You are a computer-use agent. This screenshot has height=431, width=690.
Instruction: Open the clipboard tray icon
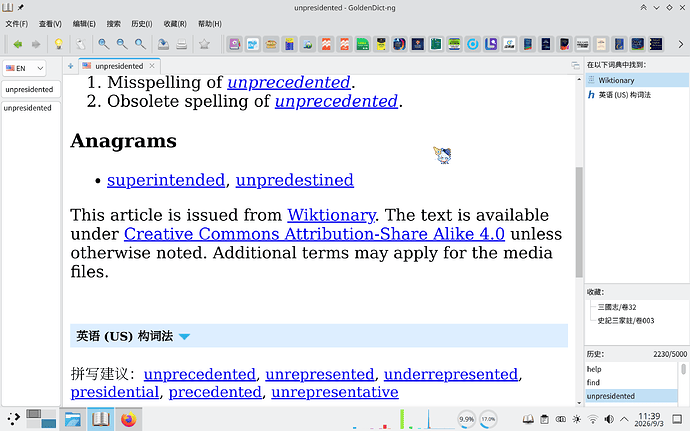[x=544, y=419]
